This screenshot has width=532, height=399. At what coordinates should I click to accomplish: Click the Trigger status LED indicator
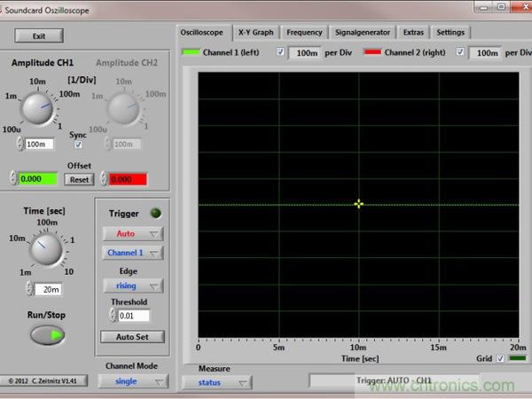pyautogui.click(x=157, y=213)
